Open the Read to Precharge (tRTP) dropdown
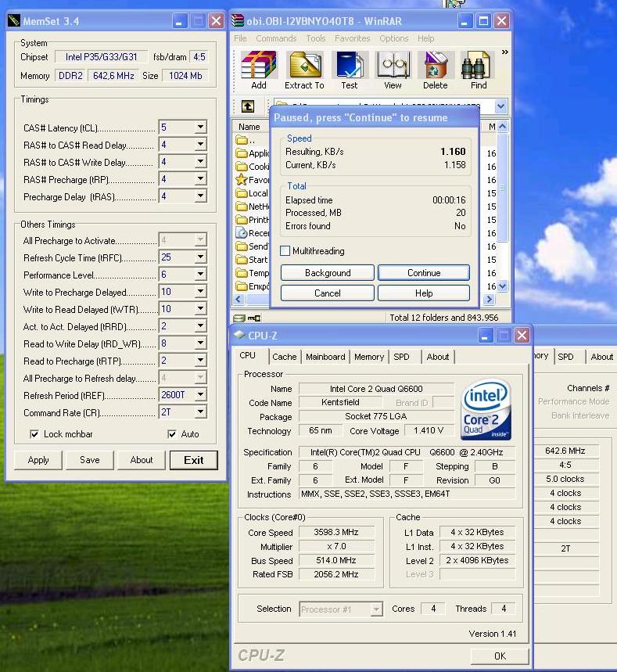The image size is (617, 672). click(x=200, y=360)
